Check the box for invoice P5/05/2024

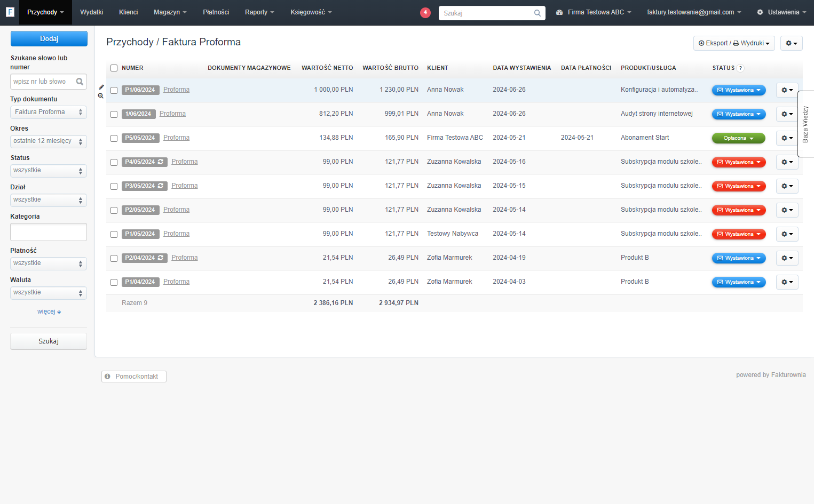click(x=114, y=138)
